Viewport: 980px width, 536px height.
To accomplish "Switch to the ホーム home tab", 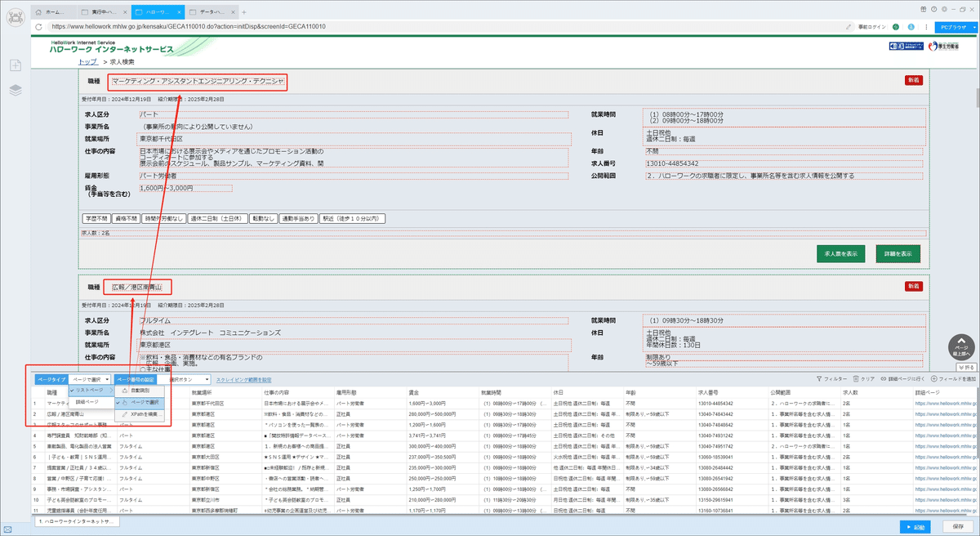I will [x=54, y=12].
